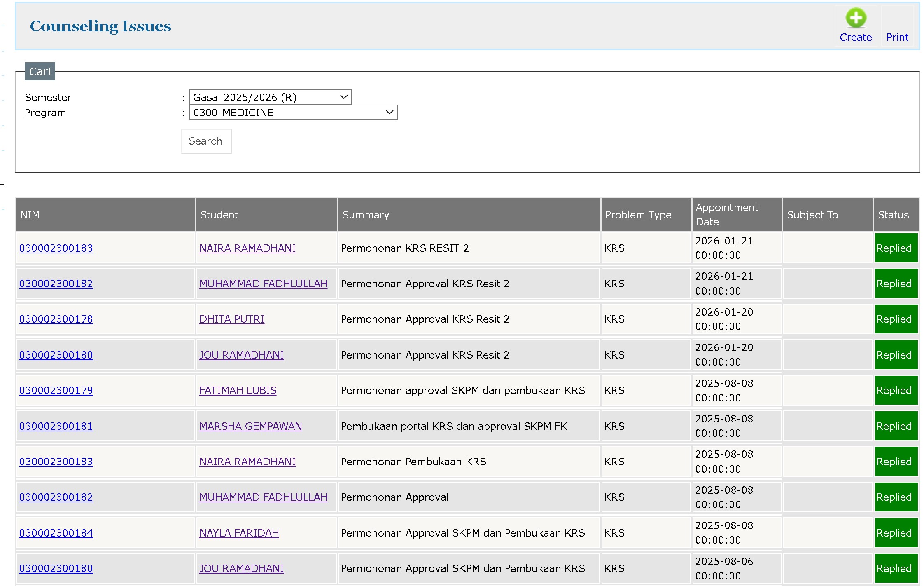This screenshot has width=924, height=586.
Task: Open NIM 030002300181 link
Action: click(x=56, y=426)
